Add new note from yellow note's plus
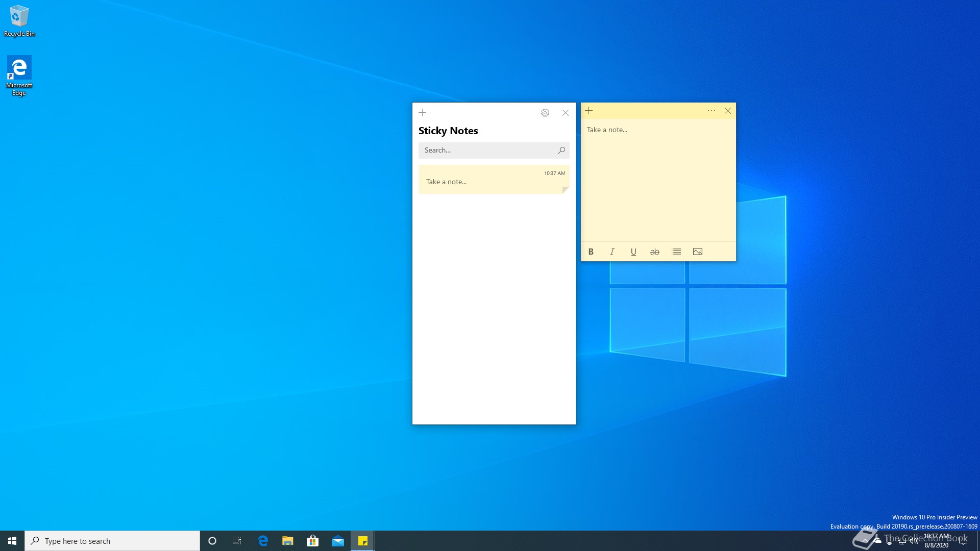This screenshot has height=551, width=980. 589,111
